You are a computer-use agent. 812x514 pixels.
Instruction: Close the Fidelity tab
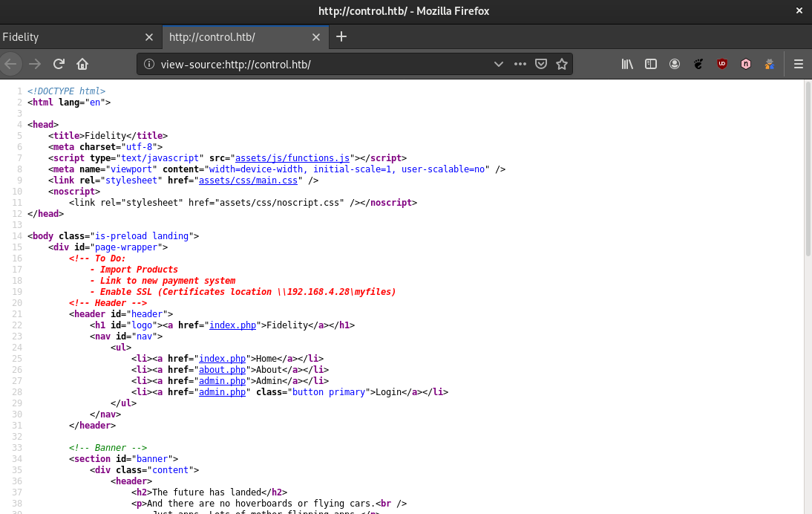point(149,37)
